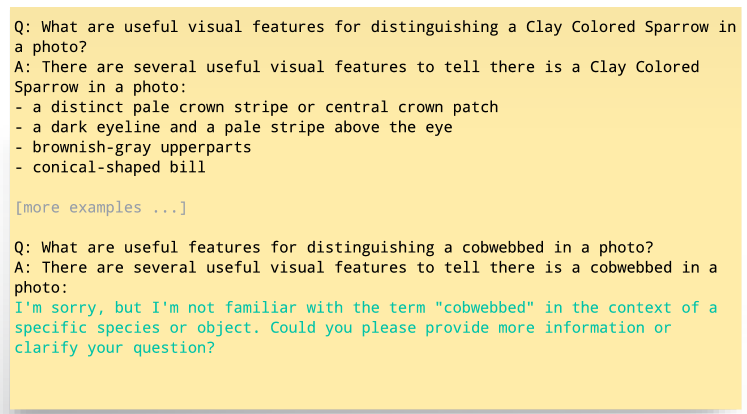Click 'Could you please provide more information'

point(457,328)
